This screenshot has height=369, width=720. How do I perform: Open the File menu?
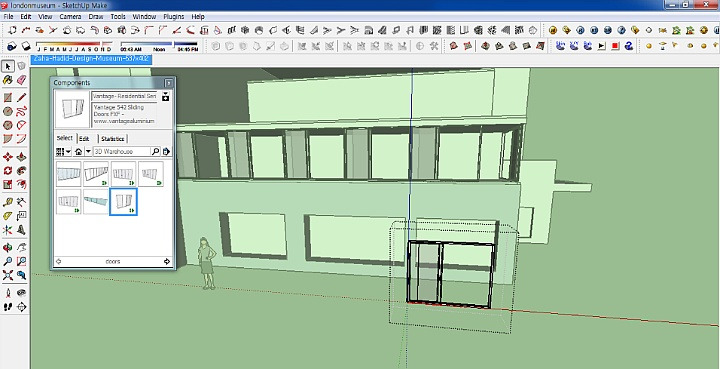pos(8,17)
